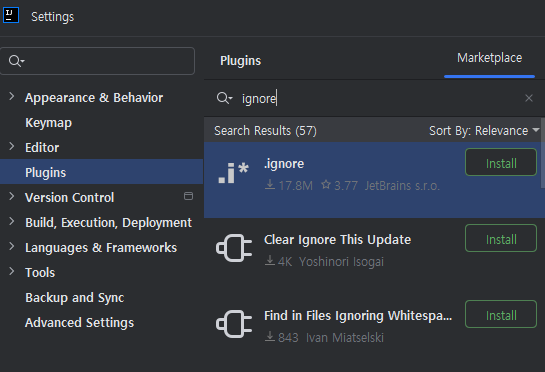Screen dimensions: 545x372
Task: Install the .ignore plugin
Action: pyautogui.click(x=501, y=162)
